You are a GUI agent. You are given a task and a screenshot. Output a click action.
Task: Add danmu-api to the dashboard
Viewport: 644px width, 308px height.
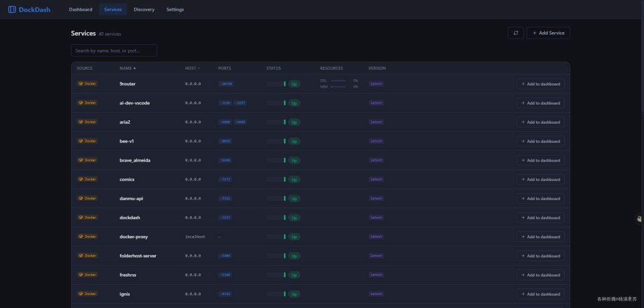[x=540, y=198]
